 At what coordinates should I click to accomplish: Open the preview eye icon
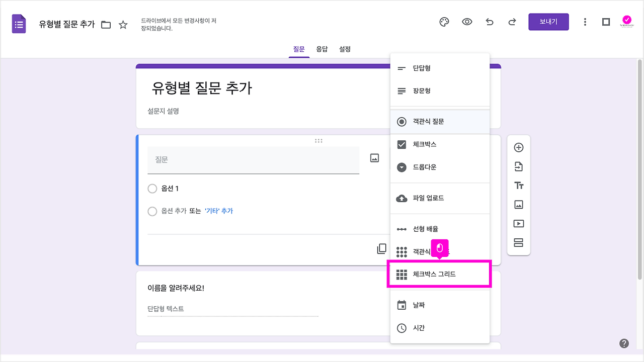tap(467, 22)
